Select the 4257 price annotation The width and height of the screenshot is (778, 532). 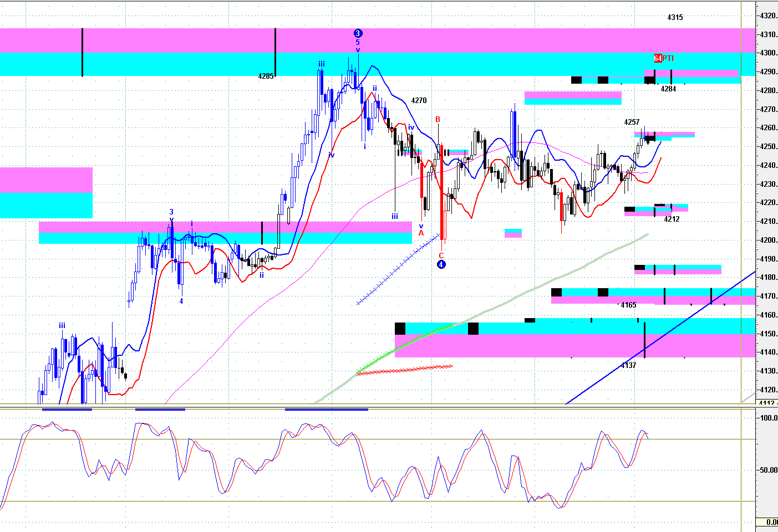pos(632,122)
